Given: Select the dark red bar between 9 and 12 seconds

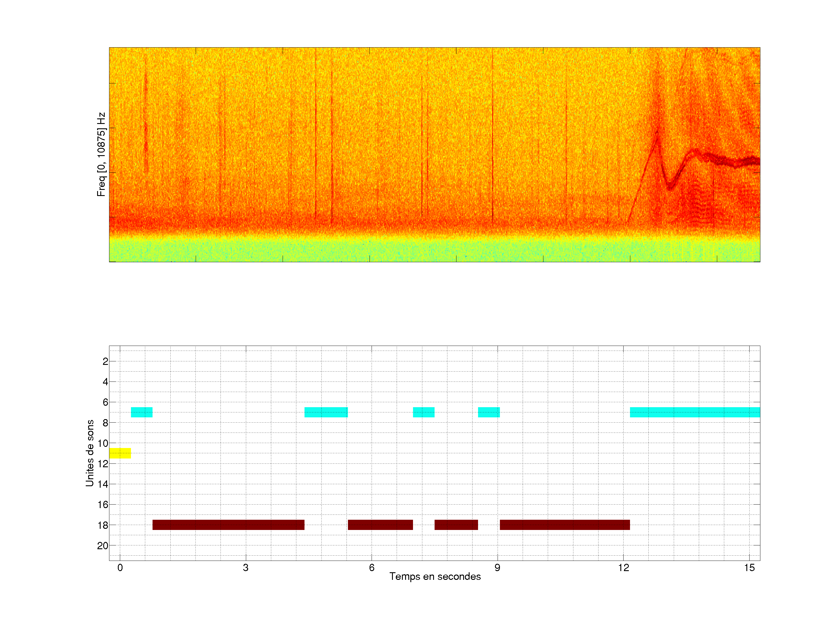Looking at the screenshot, I should point(565,525).
